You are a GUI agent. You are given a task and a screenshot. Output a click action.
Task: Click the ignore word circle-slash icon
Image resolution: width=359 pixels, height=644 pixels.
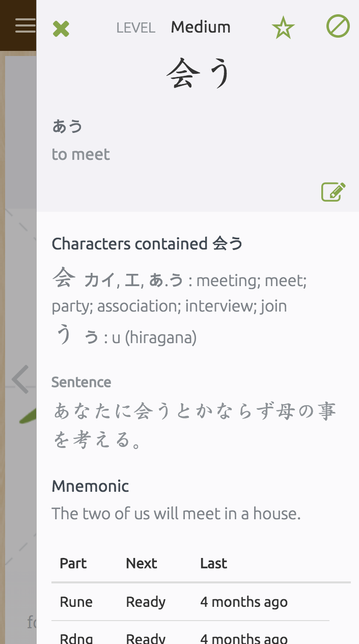coord(338,26)
